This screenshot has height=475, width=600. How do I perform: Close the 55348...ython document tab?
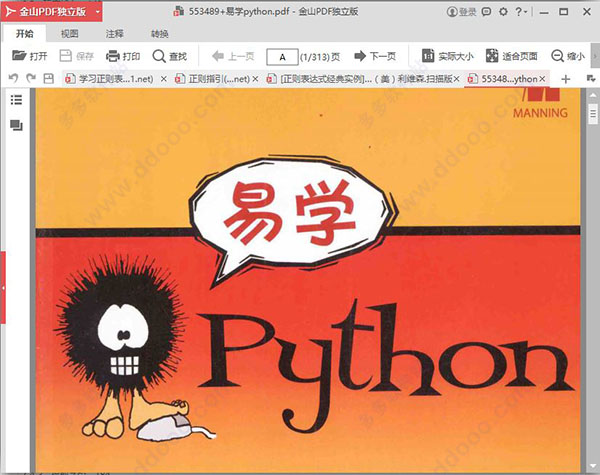[x=542, y=79]
